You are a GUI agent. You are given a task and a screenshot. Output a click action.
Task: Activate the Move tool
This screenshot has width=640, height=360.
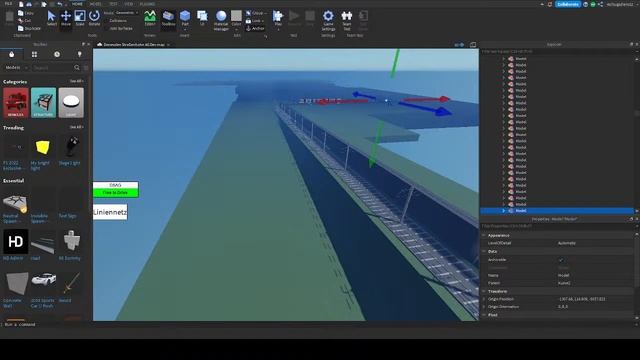[66, 18]
